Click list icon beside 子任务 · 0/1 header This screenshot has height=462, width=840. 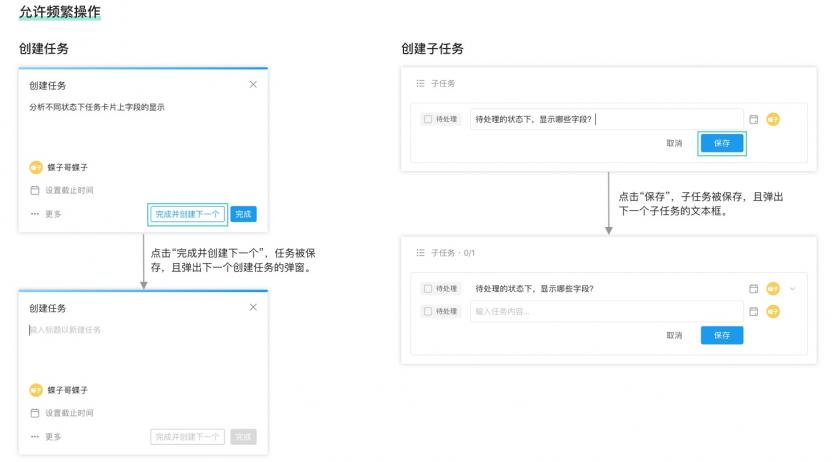point(421,252)
